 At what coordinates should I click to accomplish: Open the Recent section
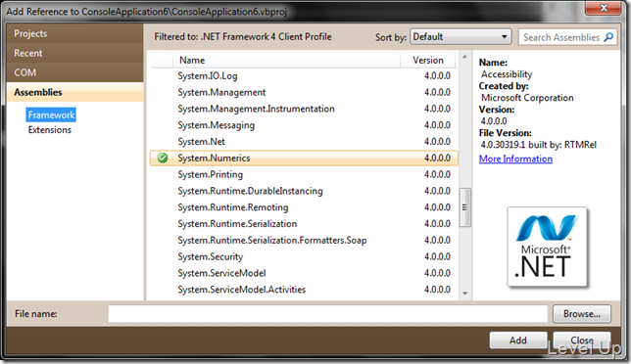point(74,53)
